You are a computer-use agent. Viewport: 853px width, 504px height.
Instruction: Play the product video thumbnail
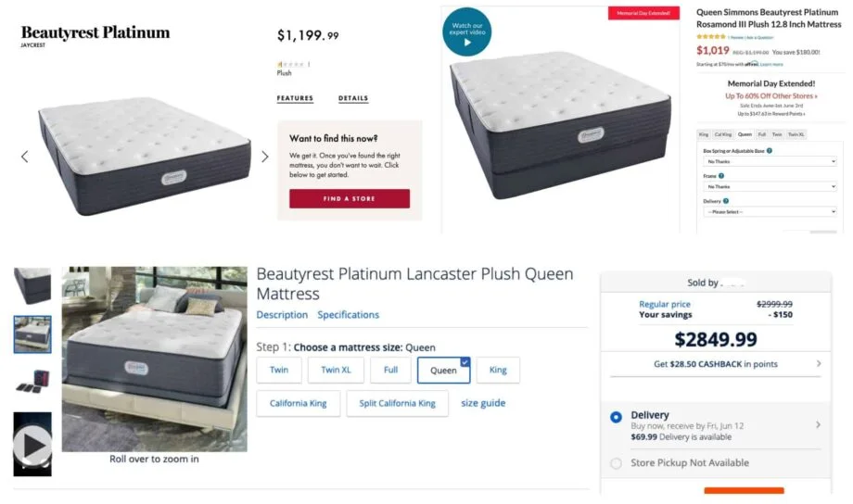(32, 445)
